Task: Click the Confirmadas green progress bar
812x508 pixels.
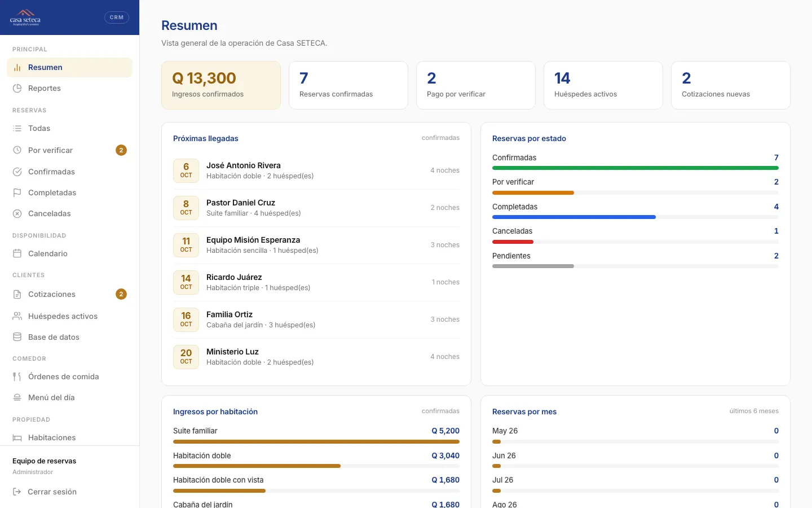Action: [x=636, y=168]
